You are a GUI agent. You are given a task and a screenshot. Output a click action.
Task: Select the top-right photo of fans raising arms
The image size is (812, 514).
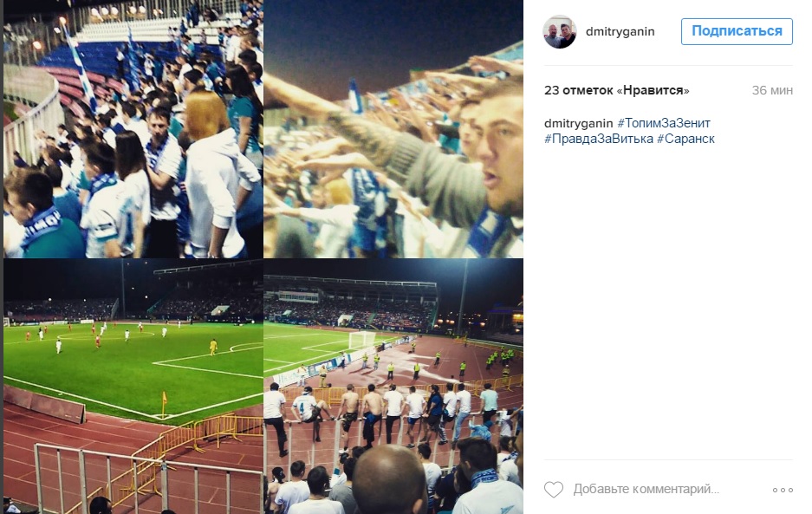[x=393, y=129]
